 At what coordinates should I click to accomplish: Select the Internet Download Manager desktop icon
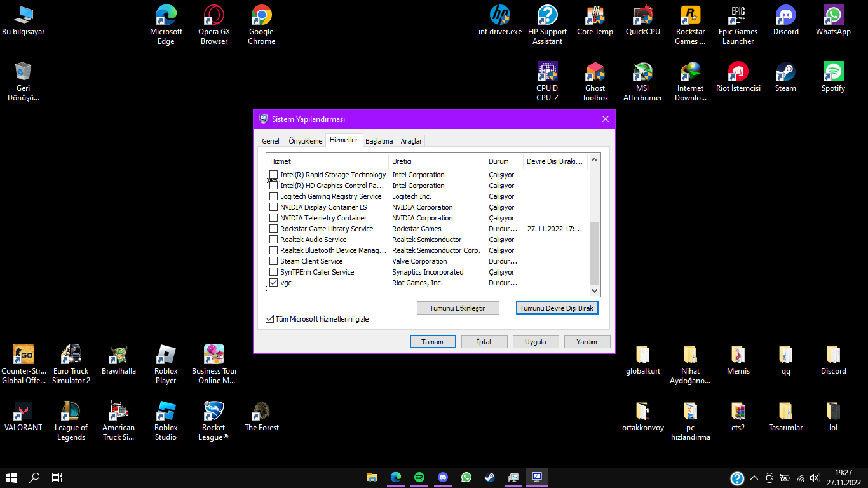tap(690, 81)
